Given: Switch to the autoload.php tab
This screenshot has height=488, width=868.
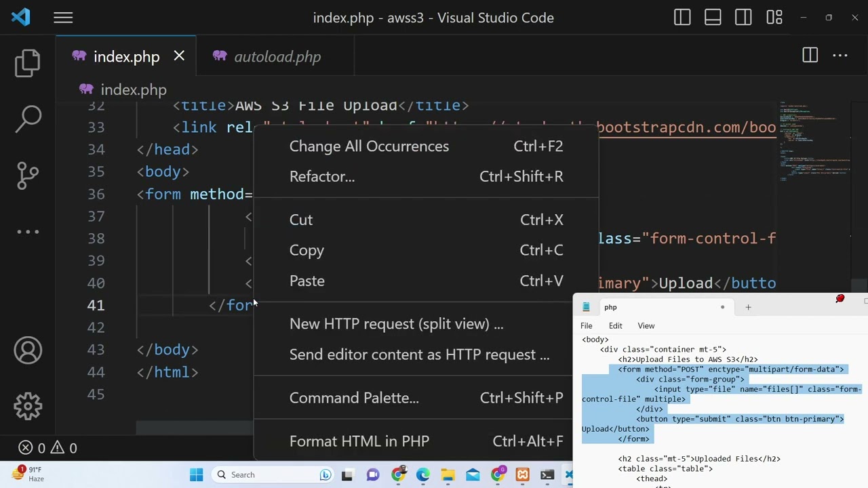Looking at the screenshot, I should (x=277, y=57).
